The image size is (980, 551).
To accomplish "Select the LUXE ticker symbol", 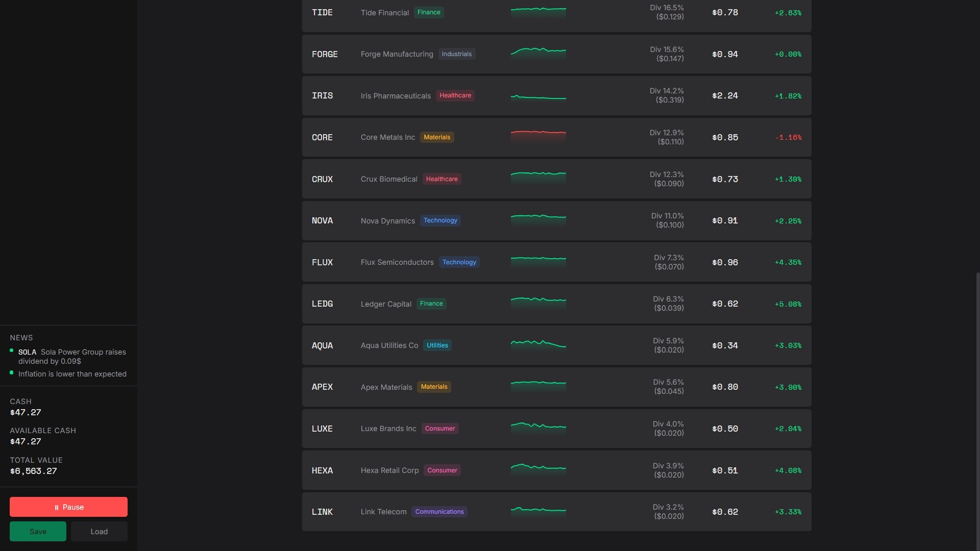I will [322, 429].
